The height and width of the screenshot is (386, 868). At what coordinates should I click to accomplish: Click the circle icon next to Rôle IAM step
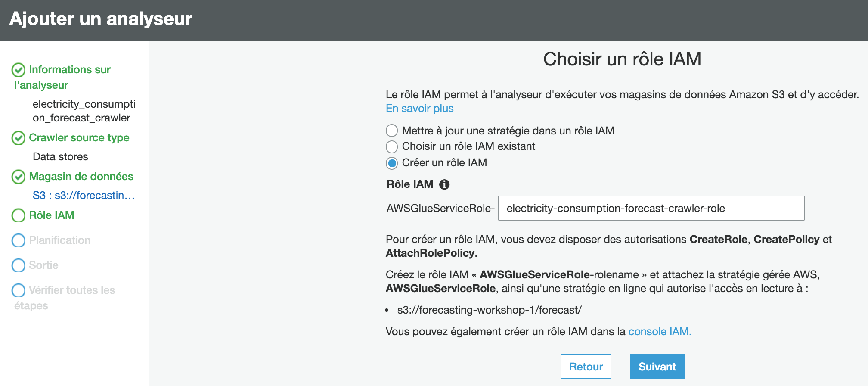[18, 215]
